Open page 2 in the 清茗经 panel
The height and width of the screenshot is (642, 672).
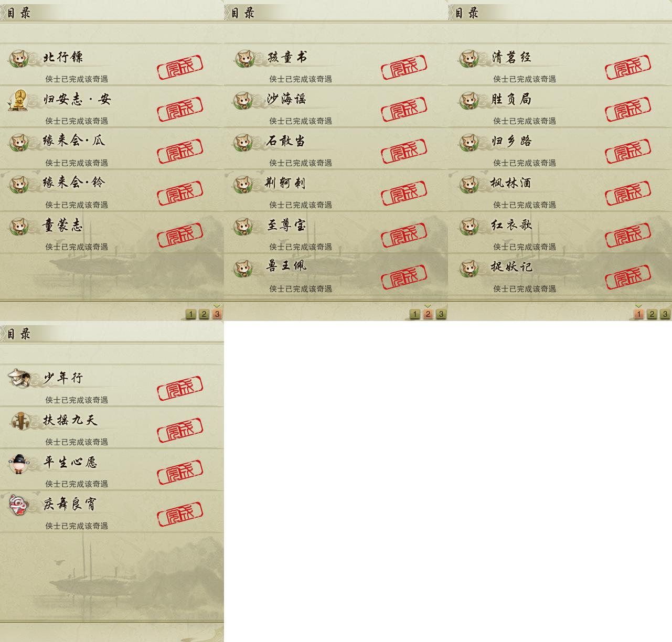click(652, 314)
